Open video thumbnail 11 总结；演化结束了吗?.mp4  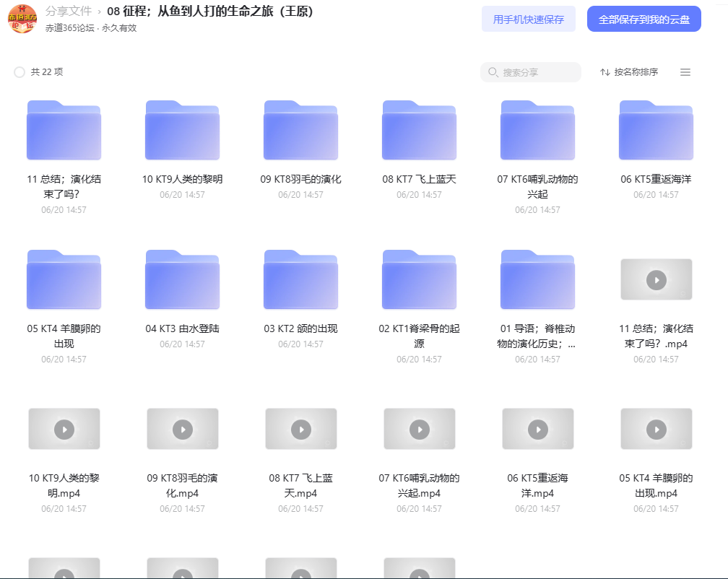[x=656, y=280]
